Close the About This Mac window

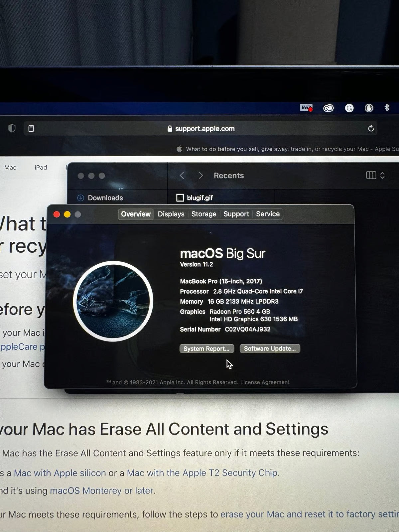57,214
